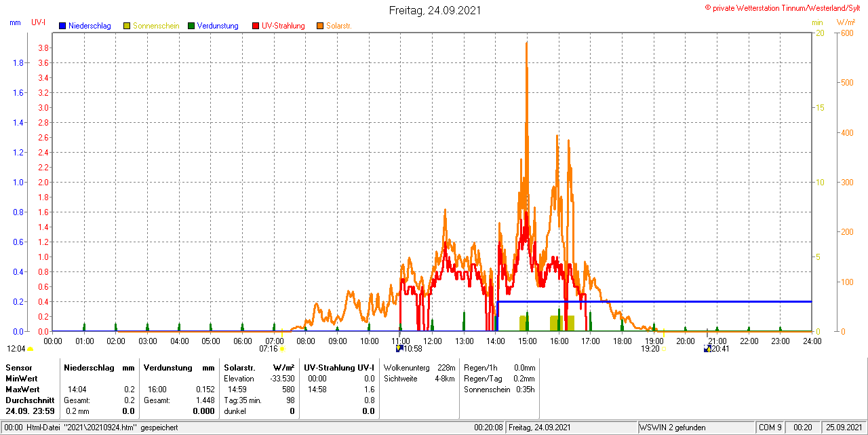Click the COM 9 status bar entry

pos(770,428)
